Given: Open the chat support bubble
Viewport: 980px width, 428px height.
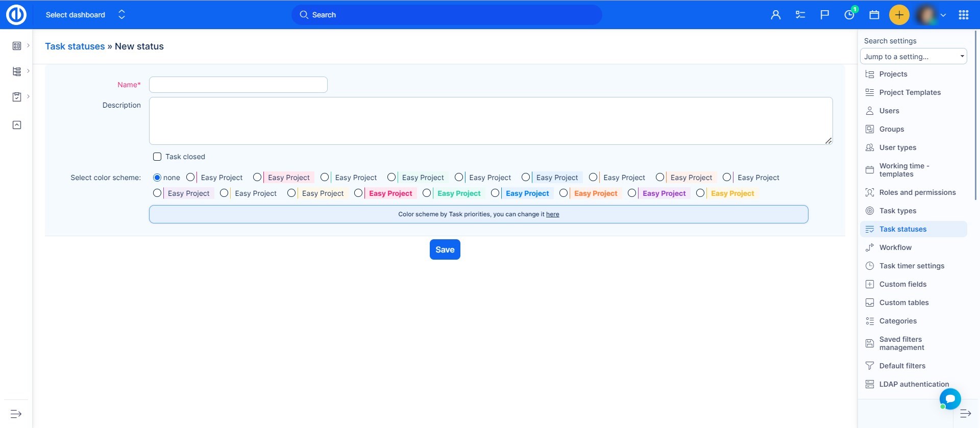Looking at the screenshot, I should (950, 398).
